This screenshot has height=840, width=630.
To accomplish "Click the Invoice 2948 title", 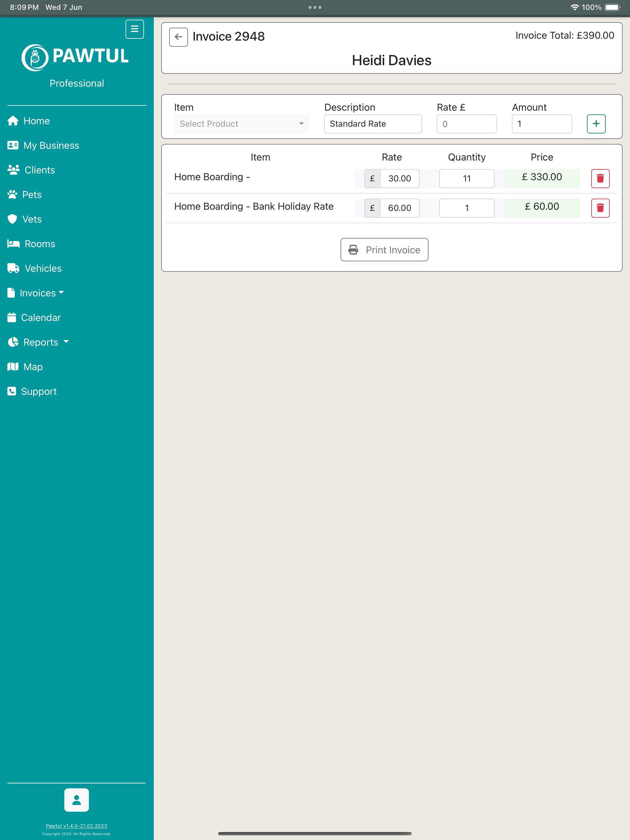I will pyautogui.click(x=228, y=37).
